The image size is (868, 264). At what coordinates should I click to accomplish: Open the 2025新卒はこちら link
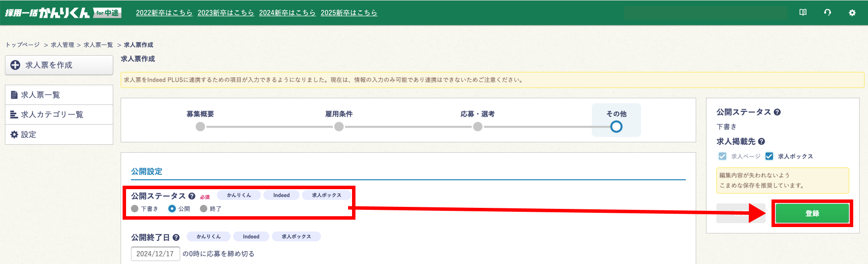point(349,13)
